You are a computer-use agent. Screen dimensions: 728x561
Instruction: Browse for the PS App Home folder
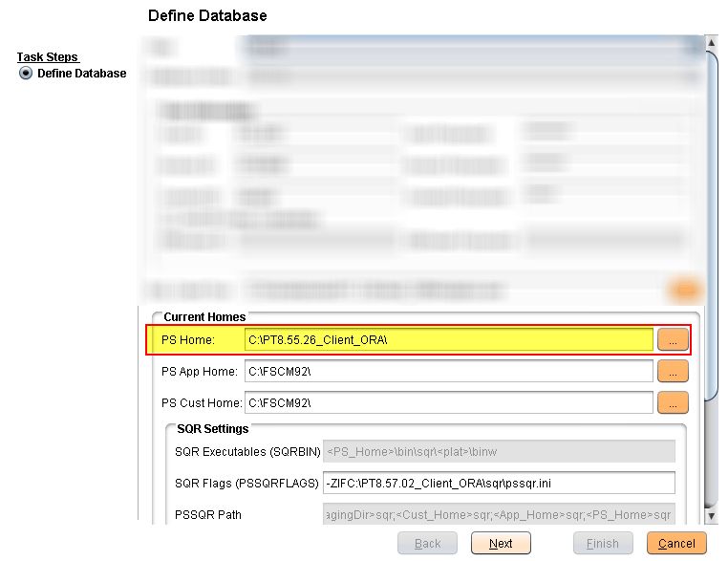click(673, 371)
